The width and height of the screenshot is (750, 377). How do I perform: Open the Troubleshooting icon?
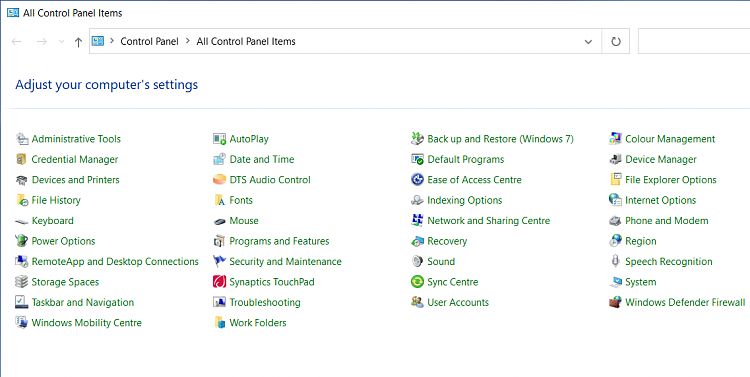pyautogui.click(x=220, y=302)
